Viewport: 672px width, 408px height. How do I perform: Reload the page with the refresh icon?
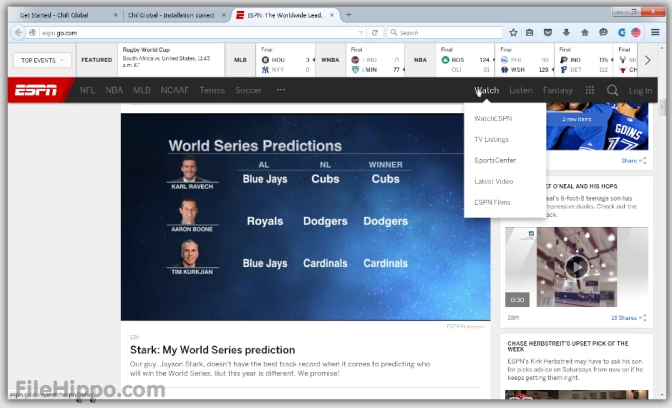pyautogui.click(x=375, y=33)
